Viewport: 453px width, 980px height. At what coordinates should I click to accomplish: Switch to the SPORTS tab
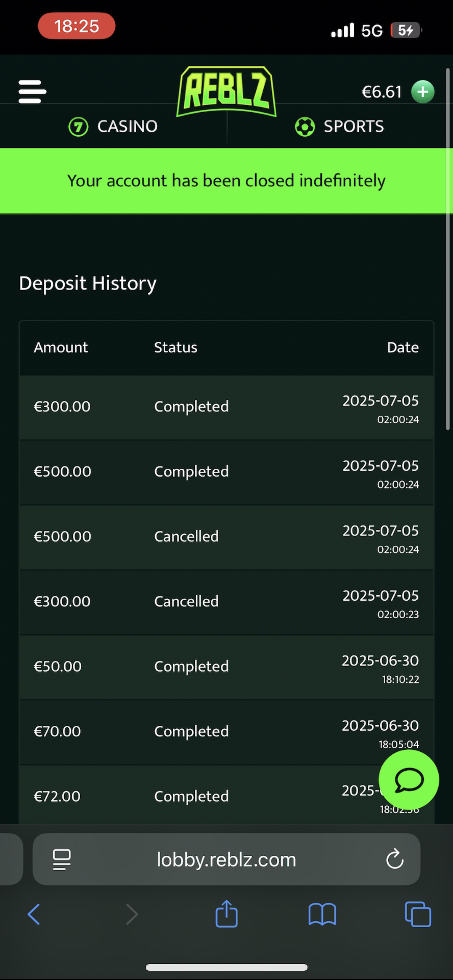pyautogui.click(x=339, y=127)
